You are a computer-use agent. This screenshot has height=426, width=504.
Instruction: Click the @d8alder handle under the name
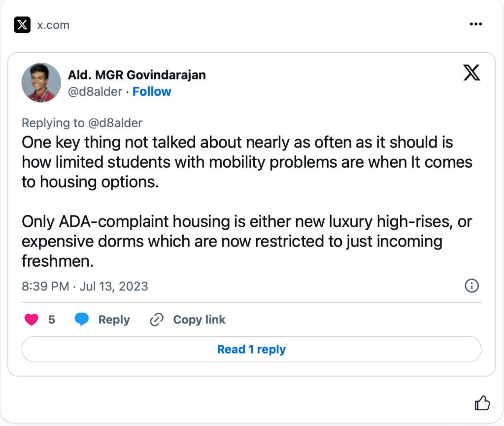[95, 92]
